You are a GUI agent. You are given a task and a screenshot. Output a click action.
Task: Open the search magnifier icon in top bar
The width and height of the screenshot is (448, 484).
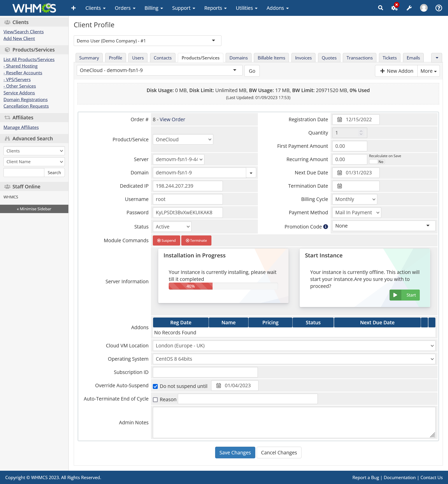coord(380,8)
